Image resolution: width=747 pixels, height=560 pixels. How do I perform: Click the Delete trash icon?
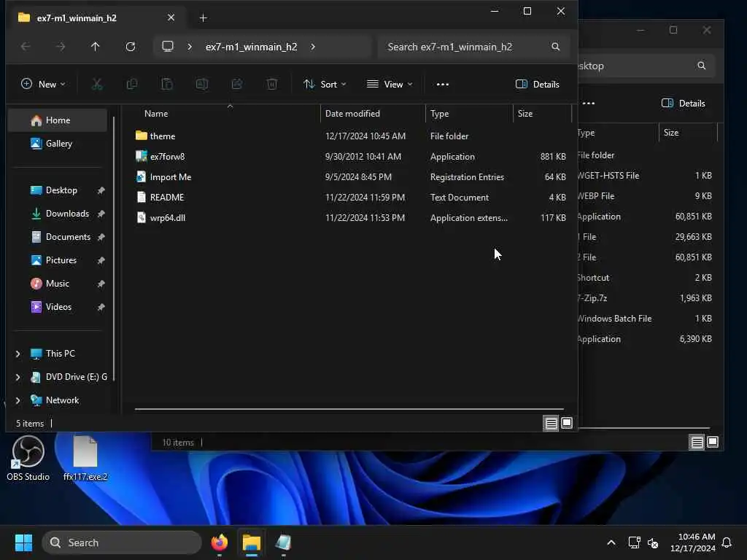(x=272, y=85)
